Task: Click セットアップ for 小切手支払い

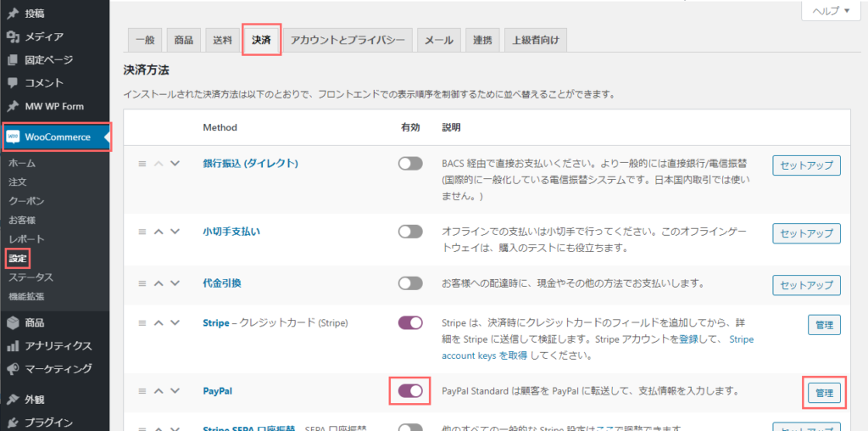Action: (807, 234)
